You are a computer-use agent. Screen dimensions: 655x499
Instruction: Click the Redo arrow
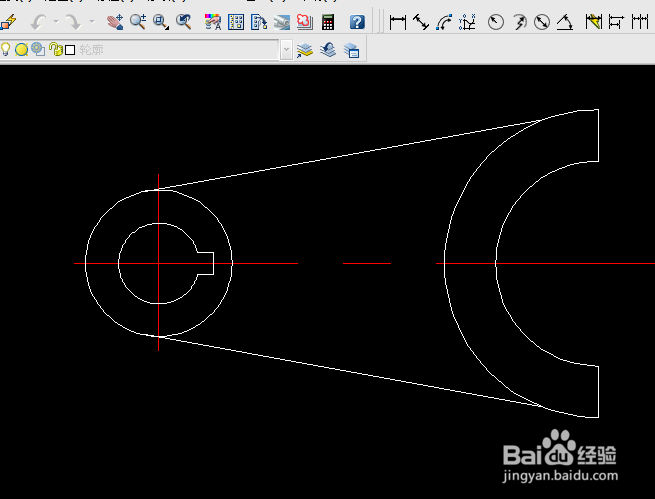click(x=74, y=22)
